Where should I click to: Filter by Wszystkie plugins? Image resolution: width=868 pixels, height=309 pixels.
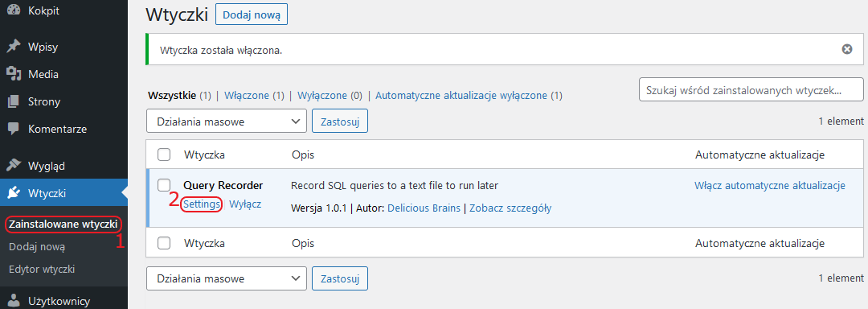[x=172, y=95]
